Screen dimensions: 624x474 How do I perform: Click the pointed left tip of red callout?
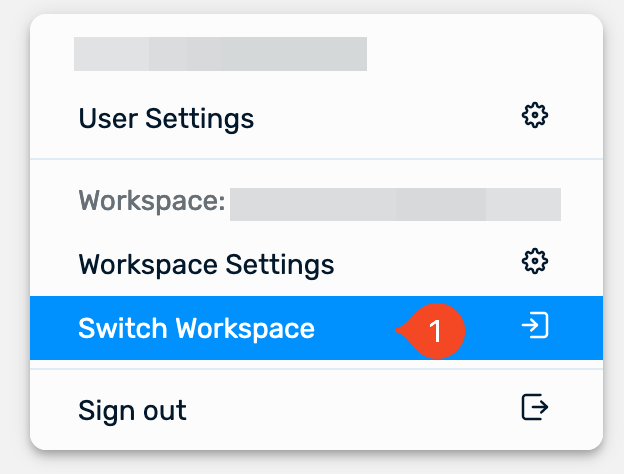[x=399, y=329]
